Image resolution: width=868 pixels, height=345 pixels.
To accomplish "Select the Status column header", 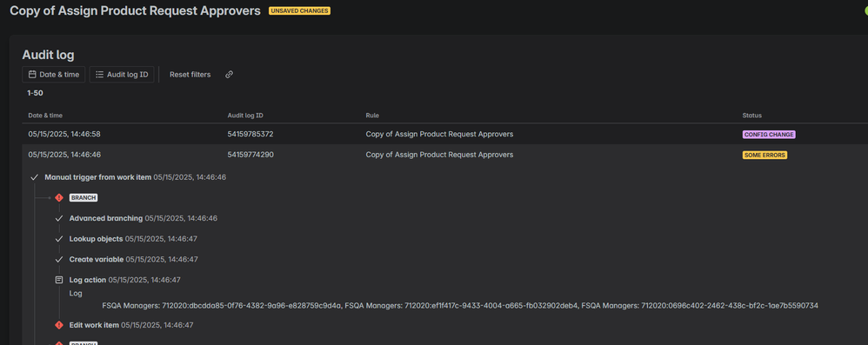I will coord(751,116).
